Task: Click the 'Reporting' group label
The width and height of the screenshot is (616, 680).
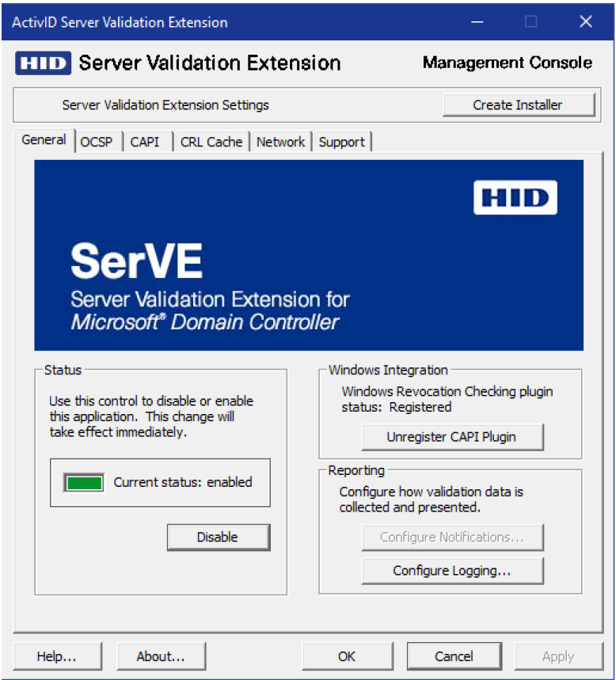Action: pyautogui.click(x=356, y=470)
